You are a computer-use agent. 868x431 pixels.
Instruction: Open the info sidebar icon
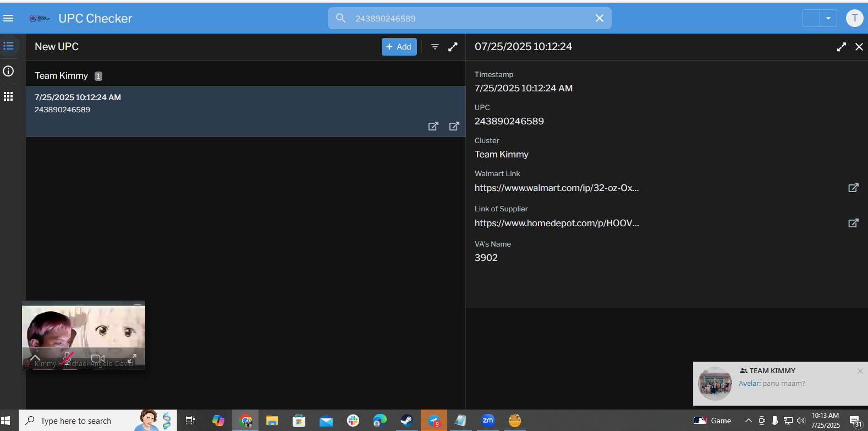(x=8, y=71)
